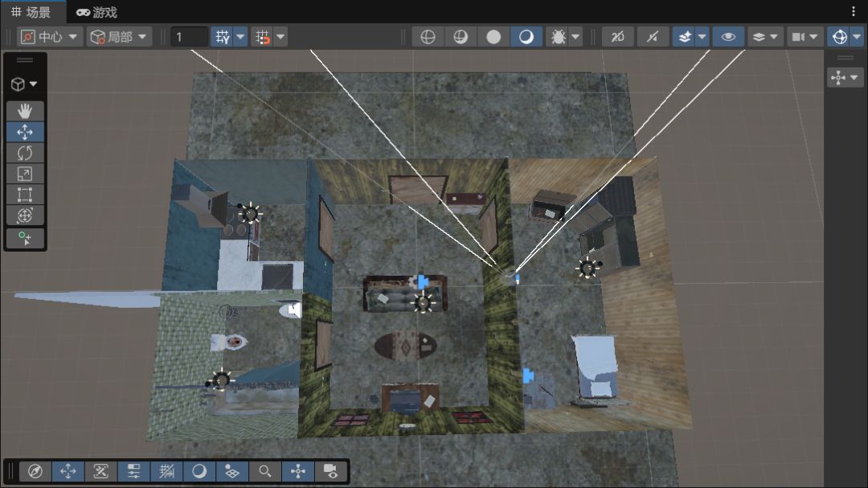The width and height of the screenshot is (868, 488).
Task: Open the 中心 pivot mode dropdown
Action: pos(50,37)
